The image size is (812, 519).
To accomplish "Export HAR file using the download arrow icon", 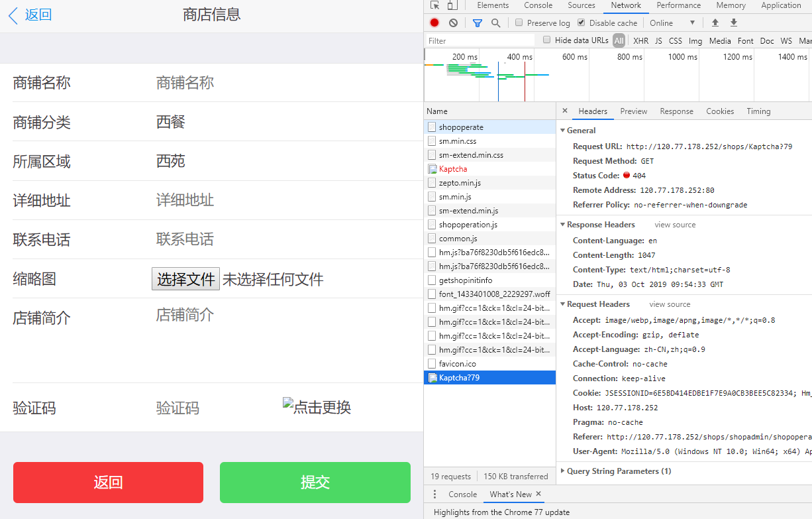I will click(x=734, y=23).
